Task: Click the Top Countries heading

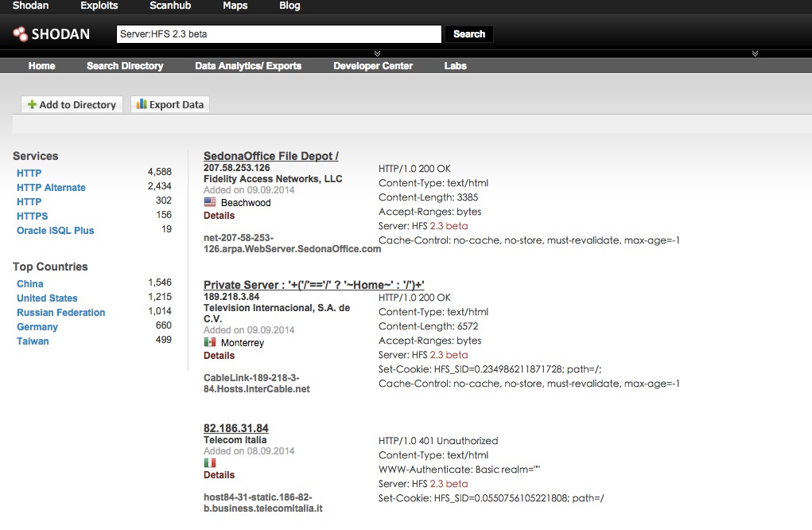Action: point(50,267)
